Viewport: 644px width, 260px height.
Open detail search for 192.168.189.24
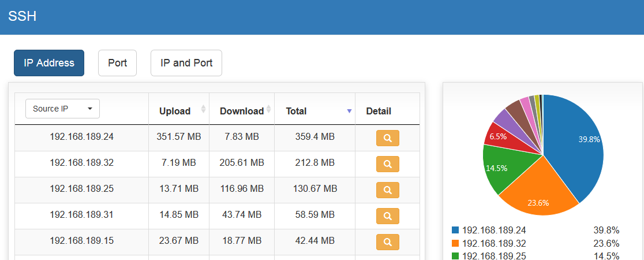coord(387,138)
